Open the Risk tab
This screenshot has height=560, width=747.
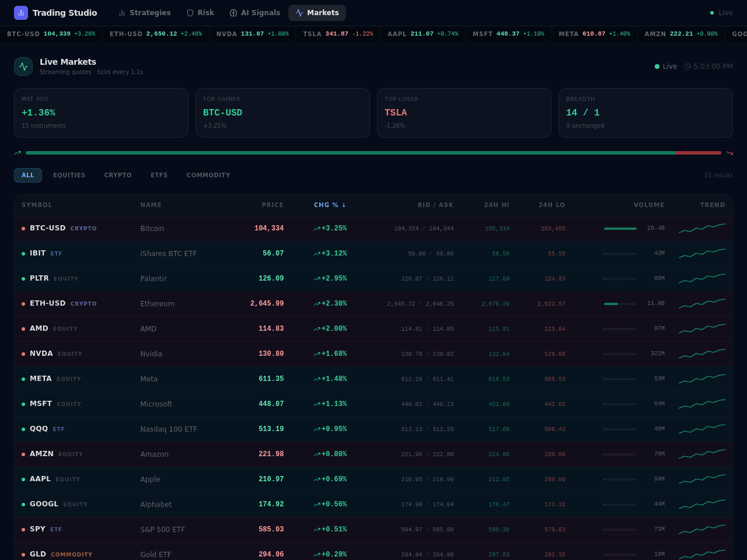point(200,13)
